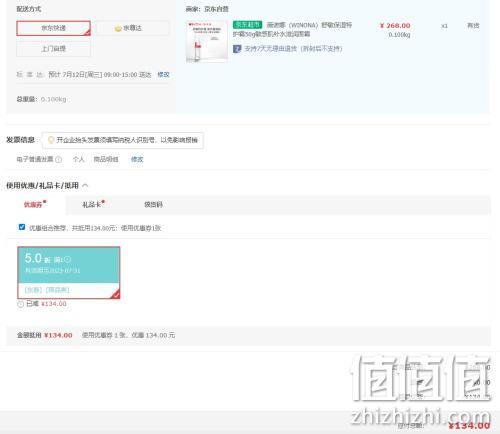Image resolution: width=500 pixels, height=434 pixels.
Task: Uncheck the 优惠组合推荐 checkbox
Action: pyautogui.click(x=22, y=227)
